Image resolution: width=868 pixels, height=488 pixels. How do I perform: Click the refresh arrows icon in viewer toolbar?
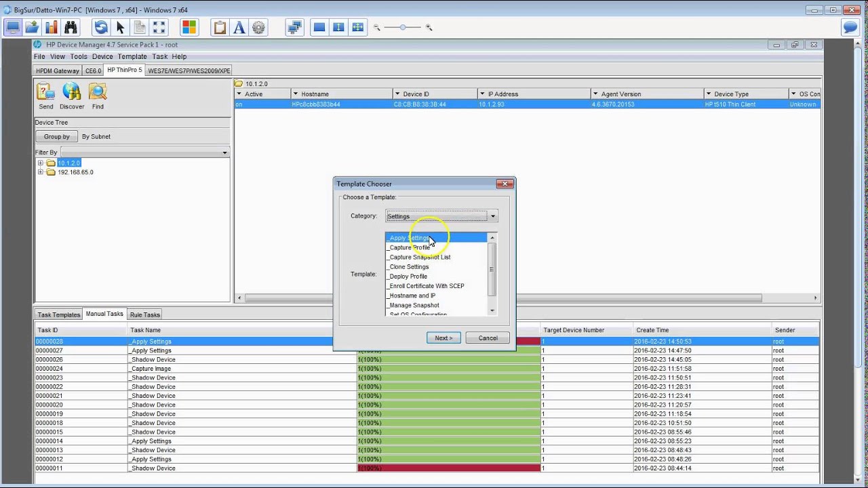coord(101,27)
